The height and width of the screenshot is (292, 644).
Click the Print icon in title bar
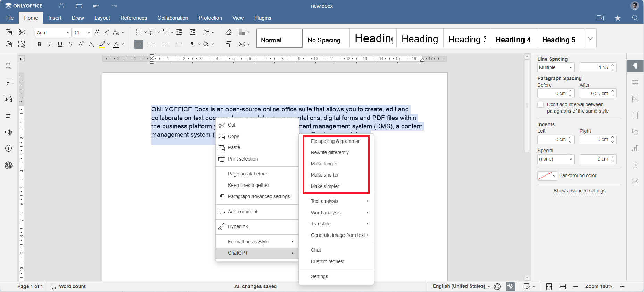[x=79, y=6]
